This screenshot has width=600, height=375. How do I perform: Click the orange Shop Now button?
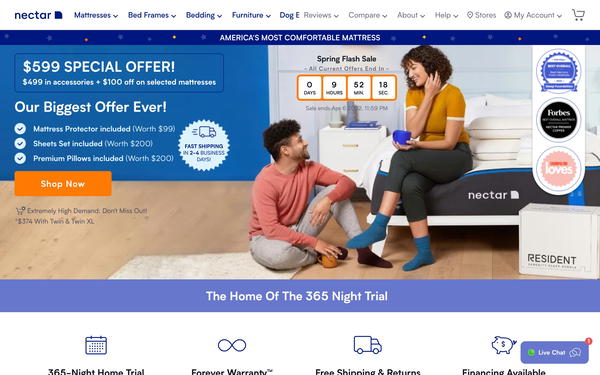tap(63, 184)
